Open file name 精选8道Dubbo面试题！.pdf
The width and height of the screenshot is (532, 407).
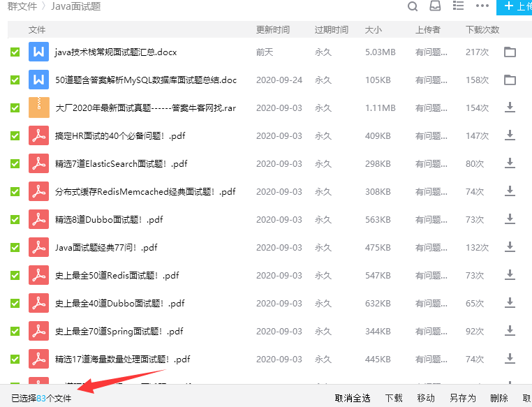click(x=109, y=219)
